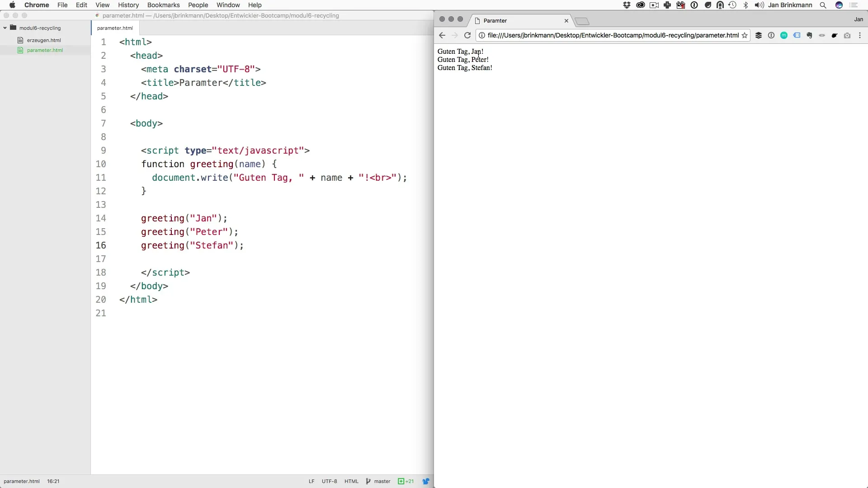Image resolution: width=868 pixels, height=488 pixels.
Task: Change the UTF-8 encoding in status bar
Action: (329, 481)
